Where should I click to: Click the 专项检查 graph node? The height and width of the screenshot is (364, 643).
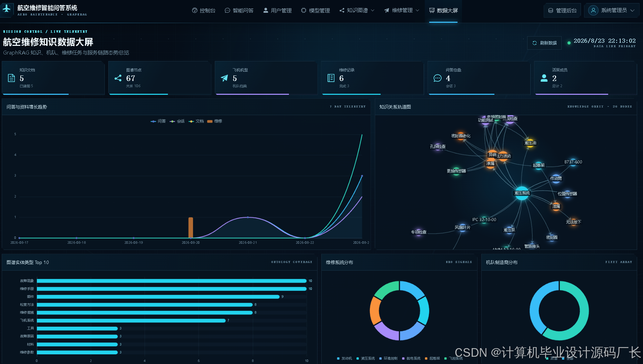click(419, 232)
